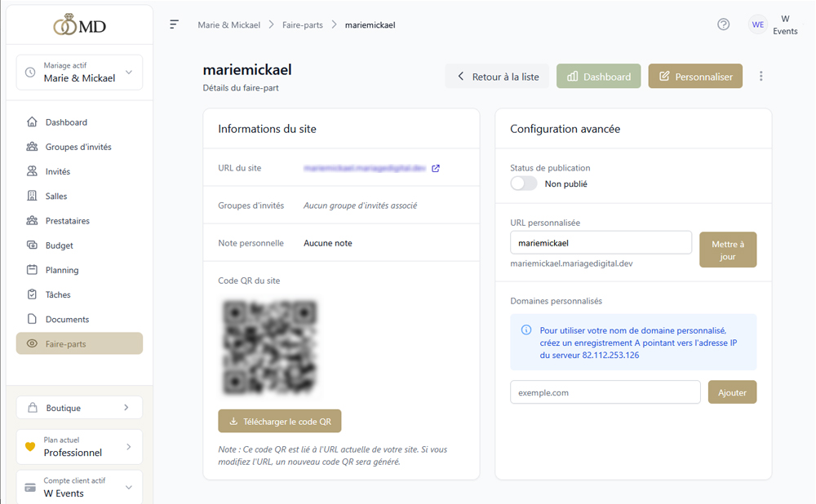Click Mettre à jour button
Screen dimensions: 816x504
(x=728, y=250)
